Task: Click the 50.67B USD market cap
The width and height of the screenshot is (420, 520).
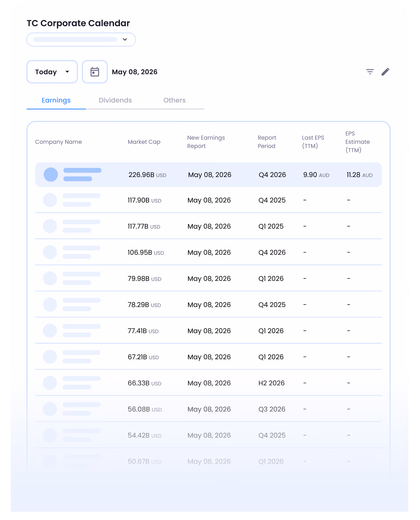Action: pos(144,462)
